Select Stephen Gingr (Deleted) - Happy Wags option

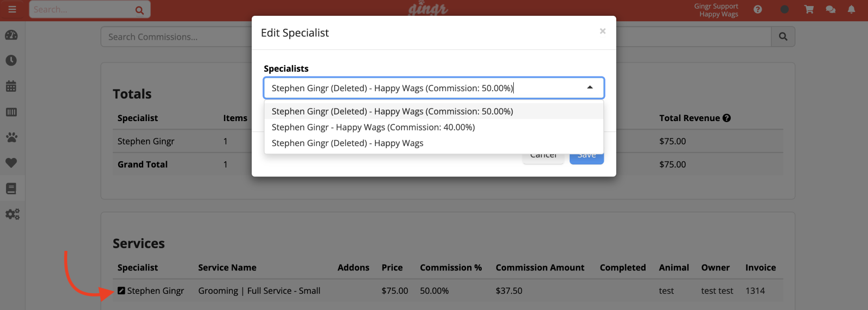[434, 143]
